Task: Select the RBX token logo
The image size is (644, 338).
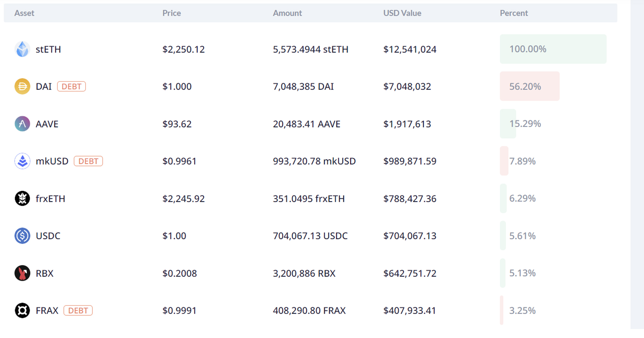Action: (x=22, y=273)
